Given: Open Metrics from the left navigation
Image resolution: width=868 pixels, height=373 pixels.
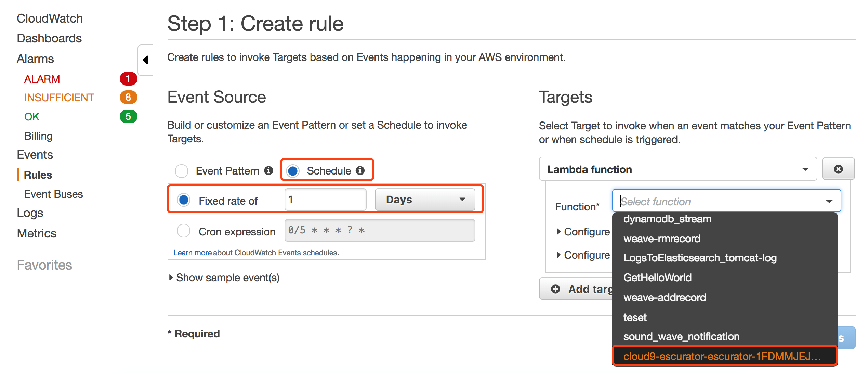Looking at the screenshot, I should point(37,233).
